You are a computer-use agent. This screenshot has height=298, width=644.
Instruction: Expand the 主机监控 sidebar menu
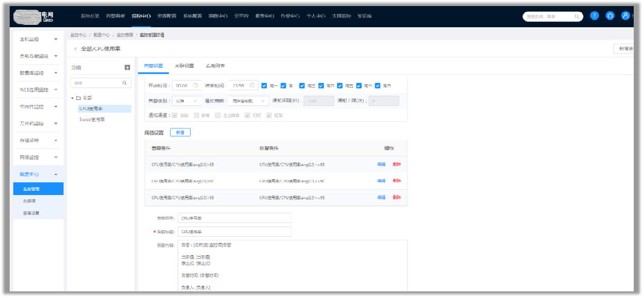point(36,39)
